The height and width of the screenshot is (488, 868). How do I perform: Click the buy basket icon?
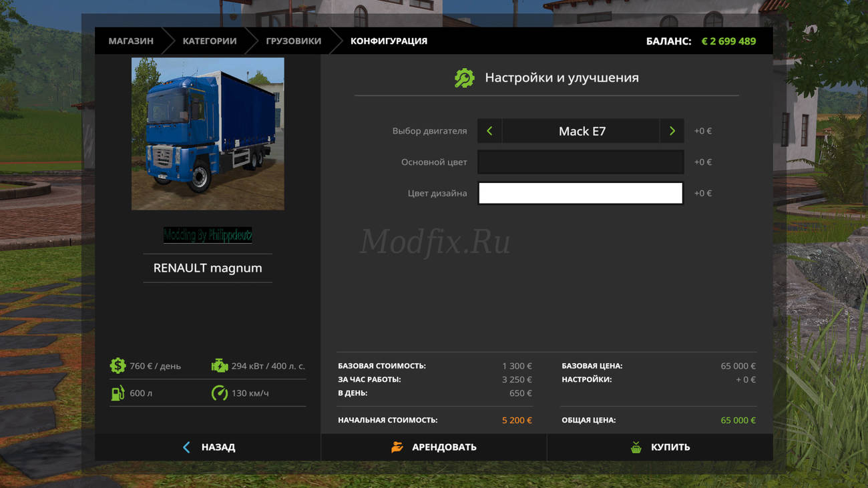click(636, 447)
